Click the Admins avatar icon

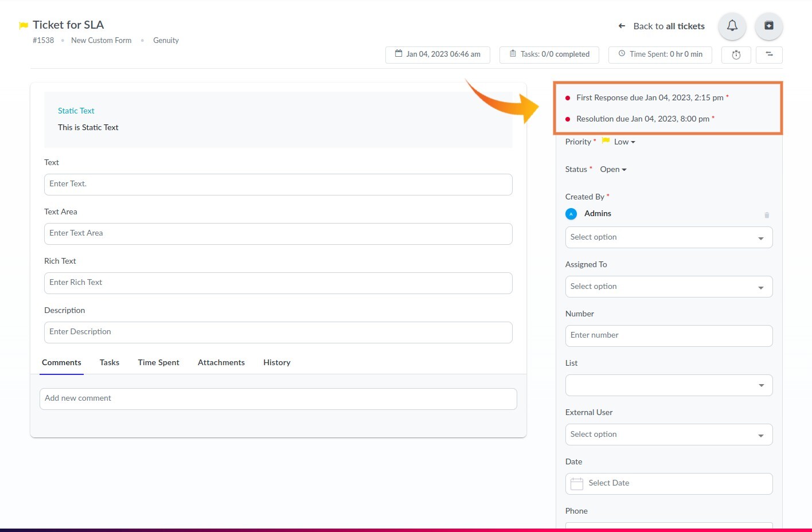click(571, 214)
